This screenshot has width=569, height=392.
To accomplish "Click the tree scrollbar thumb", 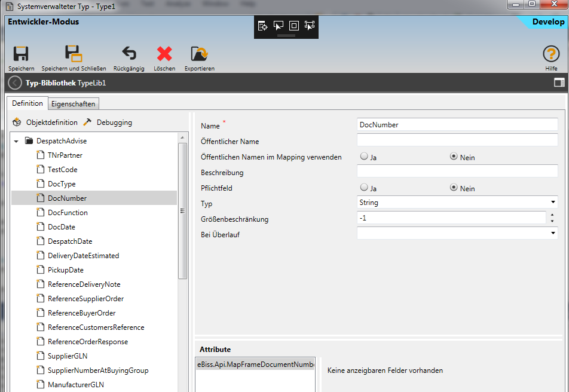I will coord(182,211).
